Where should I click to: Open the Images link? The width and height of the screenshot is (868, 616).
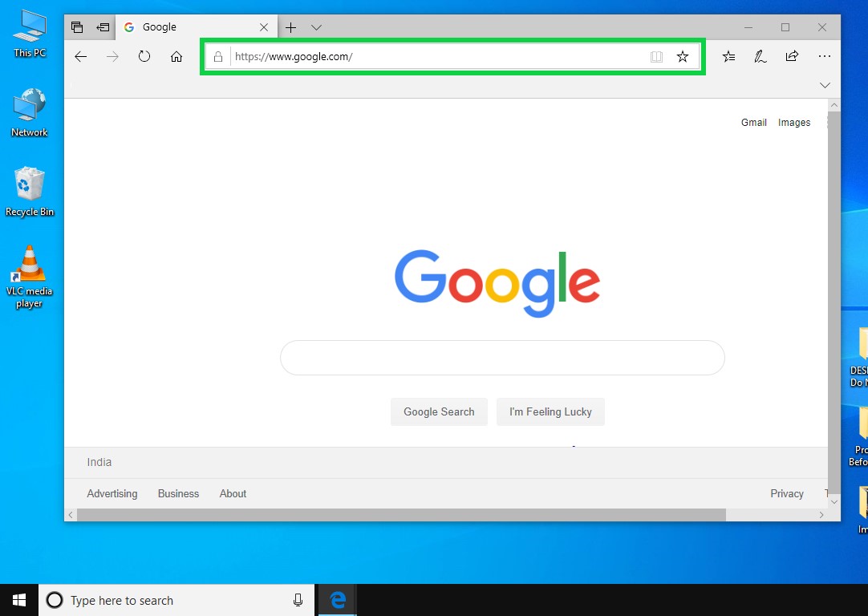(x=794, y=123)
